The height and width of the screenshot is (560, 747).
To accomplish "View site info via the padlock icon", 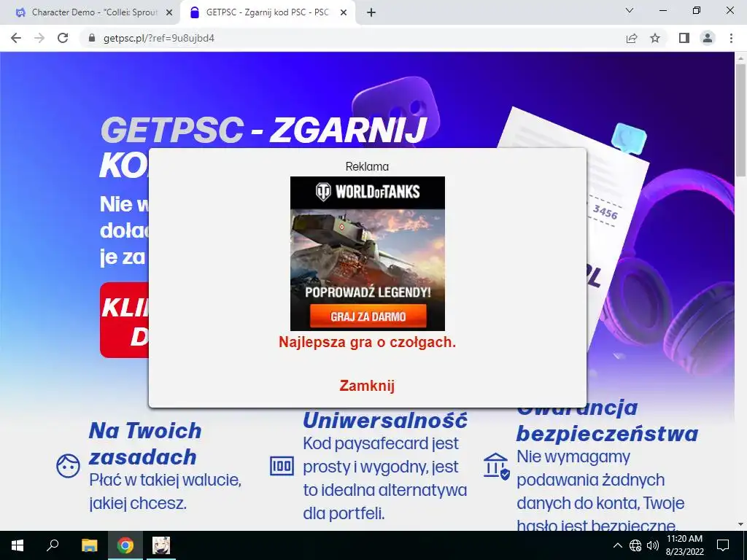I will (92, 38).
